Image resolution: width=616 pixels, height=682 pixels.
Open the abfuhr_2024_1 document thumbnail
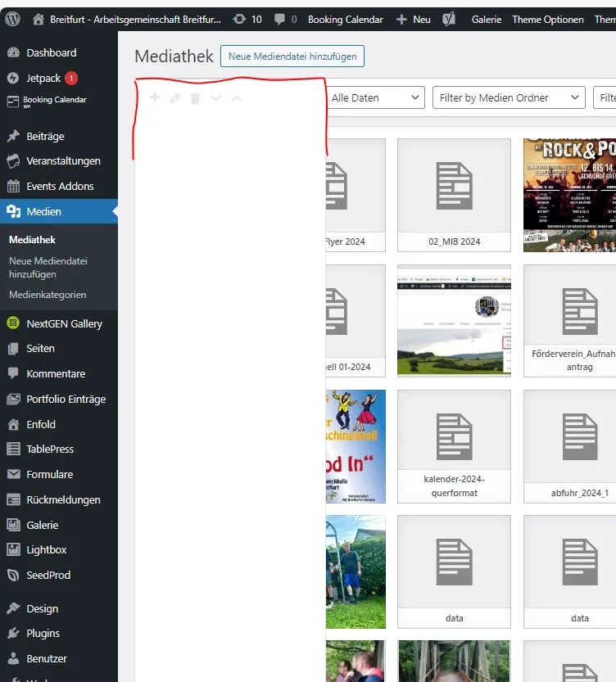[569, 446]
